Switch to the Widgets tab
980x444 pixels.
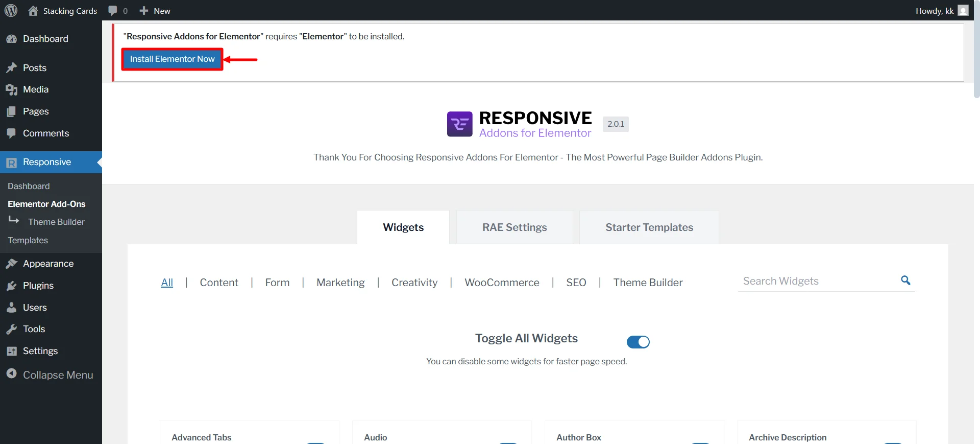coord(403,227)
